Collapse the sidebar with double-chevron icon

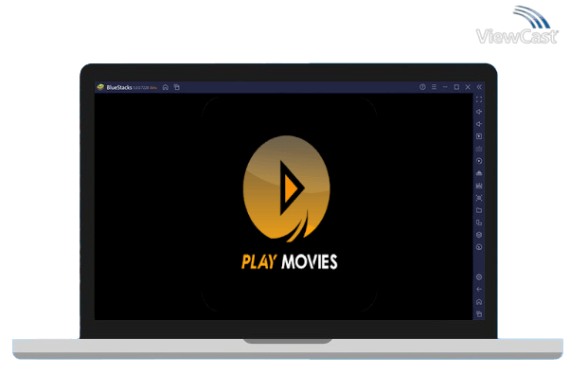point(479,87)
